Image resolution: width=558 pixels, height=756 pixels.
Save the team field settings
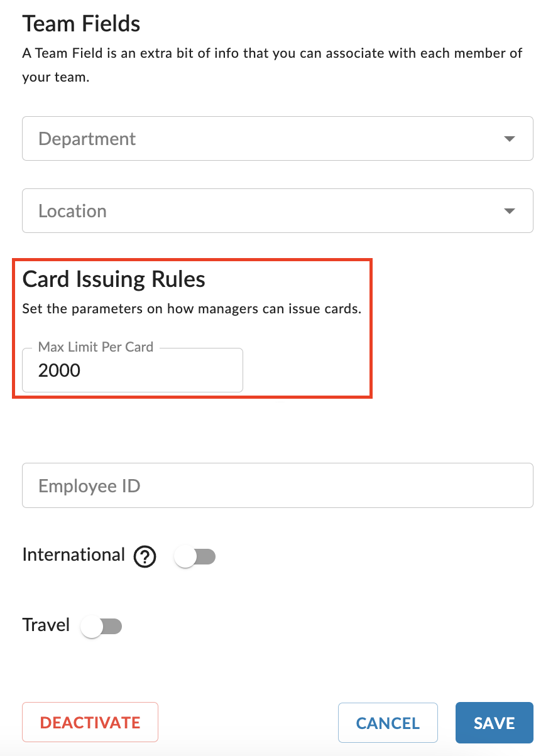pyautogui.click(x=495, y=723)
